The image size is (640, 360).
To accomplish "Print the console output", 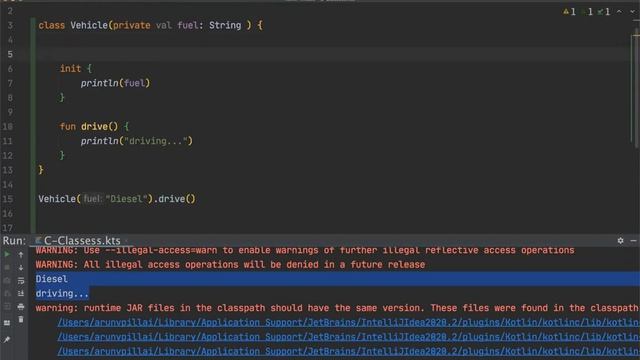I will [21, 307].
